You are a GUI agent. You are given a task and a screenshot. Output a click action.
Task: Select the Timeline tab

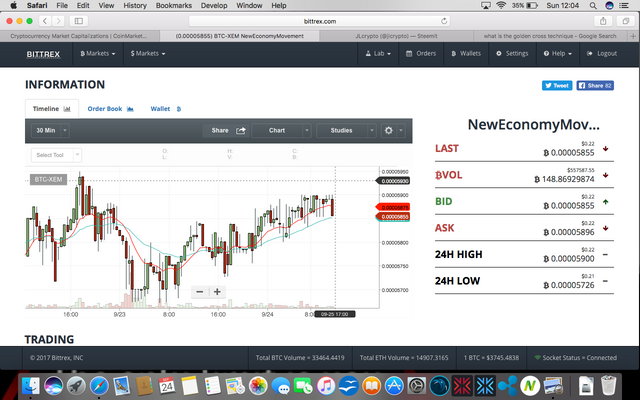(52, 109)
